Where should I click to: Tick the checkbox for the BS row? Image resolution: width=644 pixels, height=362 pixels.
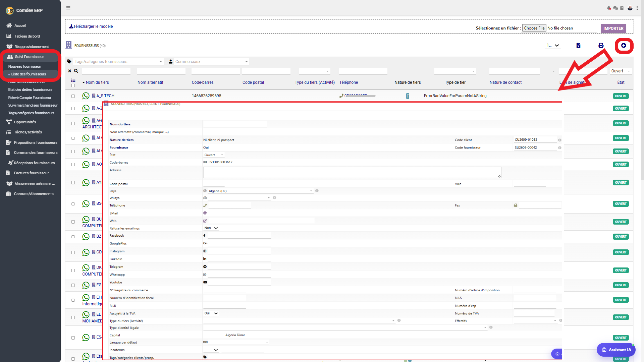coord(73,204)
